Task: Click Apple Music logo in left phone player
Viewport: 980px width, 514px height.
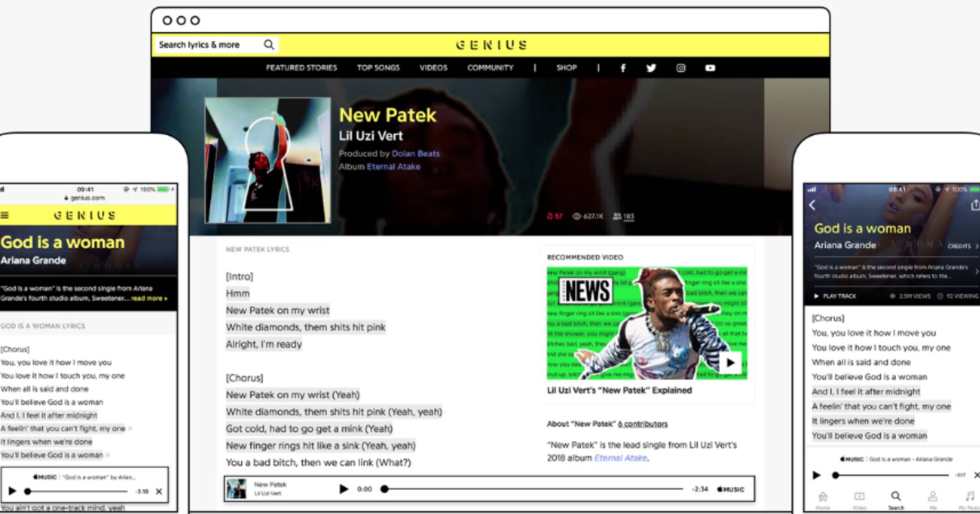Action: pos(45,477)
